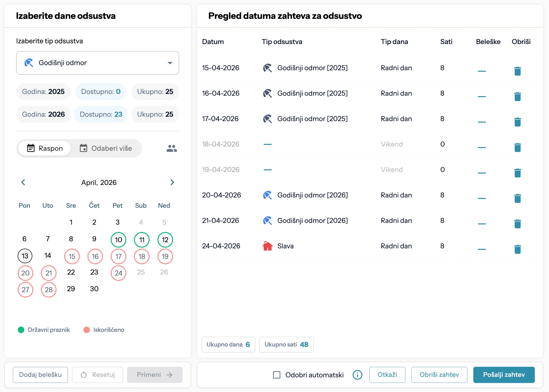Image resolution: width=549 pixels, height=392 pixels.
Task: Open Godišnji odmor absence type dropdown
Action: tap(97, 63)
